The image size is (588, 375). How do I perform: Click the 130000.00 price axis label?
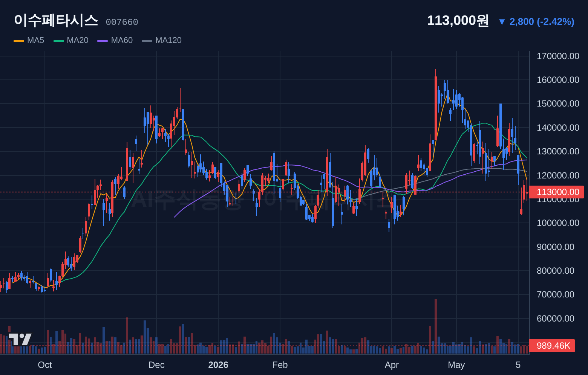[x=558, y=151]
